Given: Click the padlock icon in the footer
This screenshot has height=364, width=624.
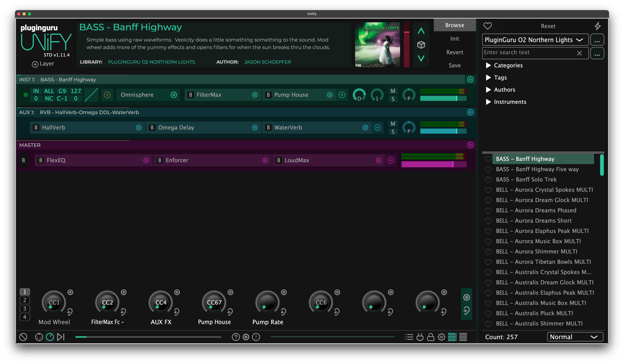Looking at the screenshot, I should pos(431,337).
